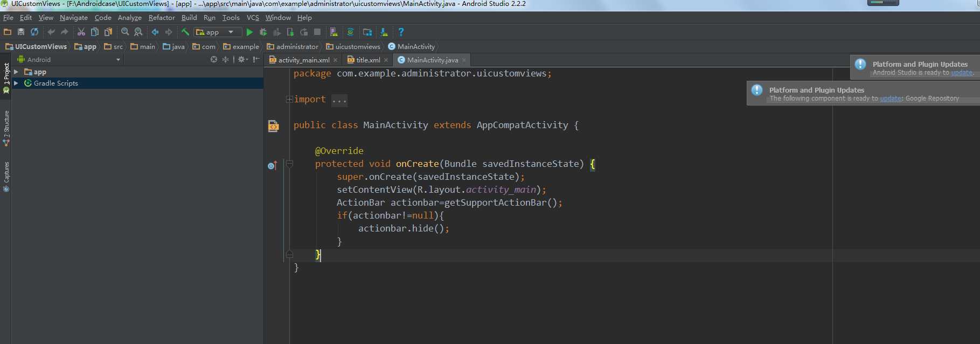Click Run with Coverage icon
980x344 pixels.
(277, 32)
